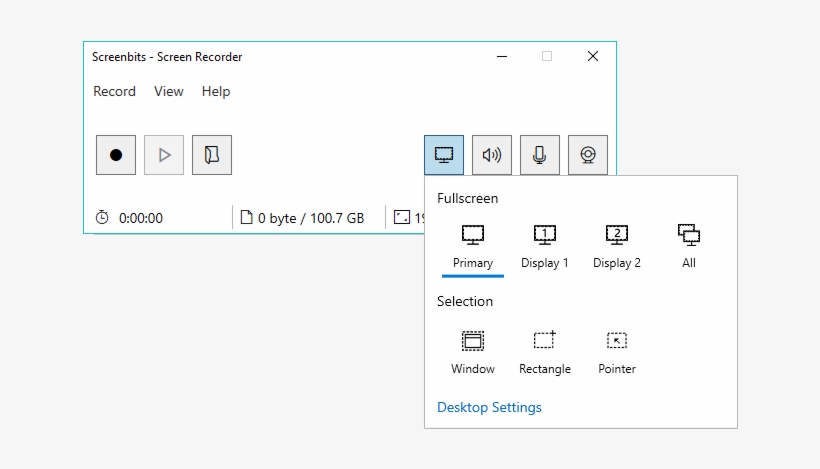
Task: Toggle the microphone recording button
Action: pyautogui.click(x=540, y=155)
